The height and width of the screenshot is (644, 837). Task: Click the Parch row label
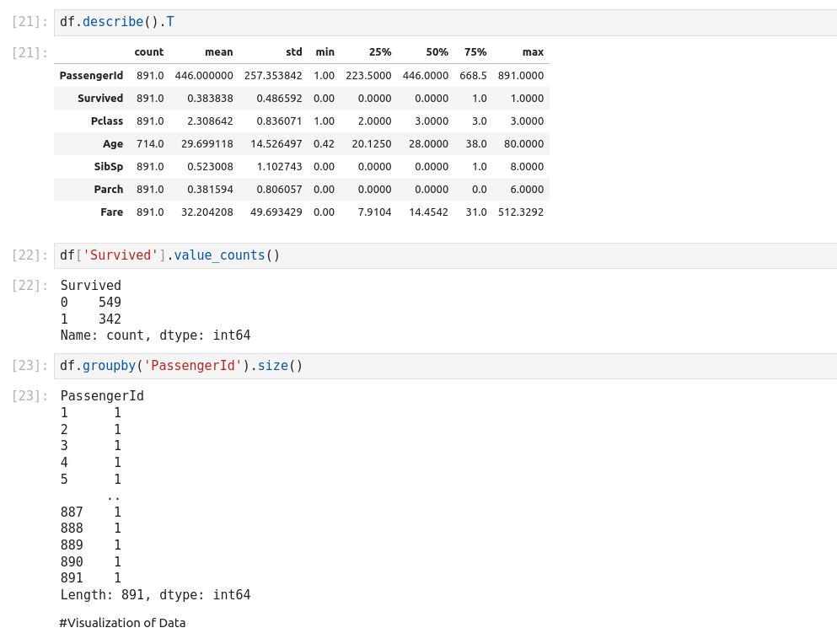(x=109, y=190)
